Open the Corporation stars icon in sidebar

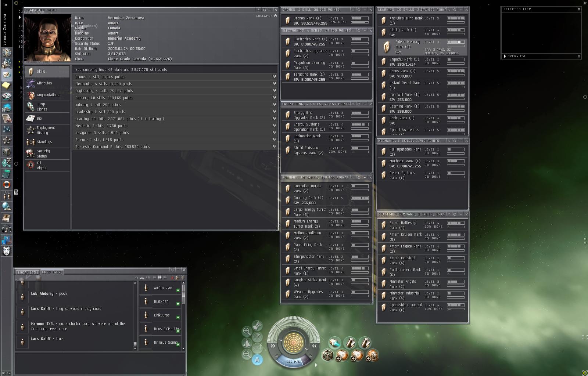(x=6, y=141)
